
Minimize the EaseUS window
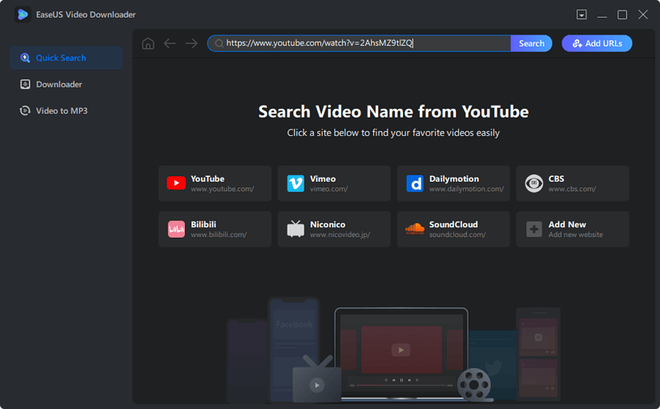point(602,15)
